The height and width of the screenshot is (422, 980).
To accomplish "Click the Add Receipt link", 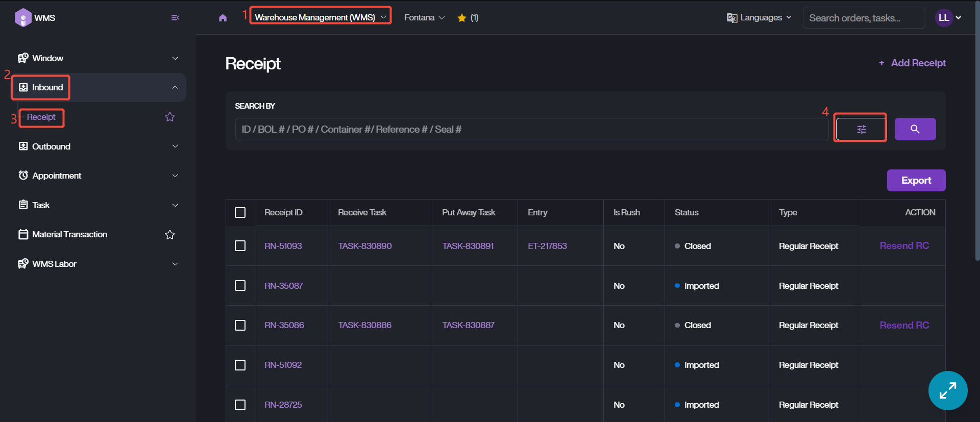I will coord(912,63).
